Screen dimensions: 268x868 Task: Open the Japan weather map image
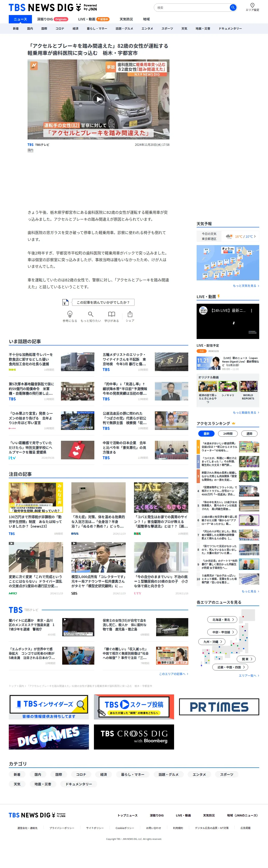[x=228, y=263]
